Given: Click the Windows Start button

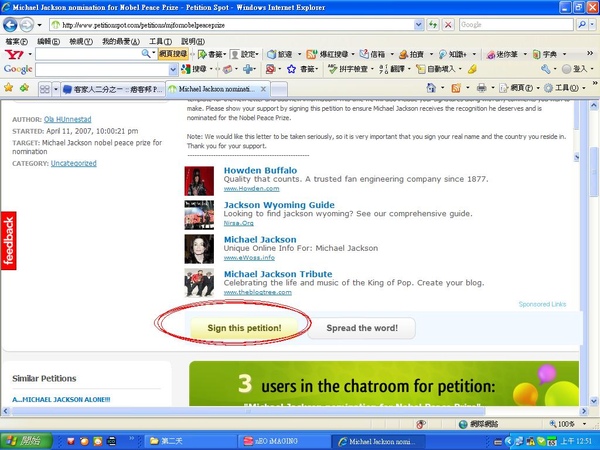Looking at the screenshot, I should (x=26, y=441).
